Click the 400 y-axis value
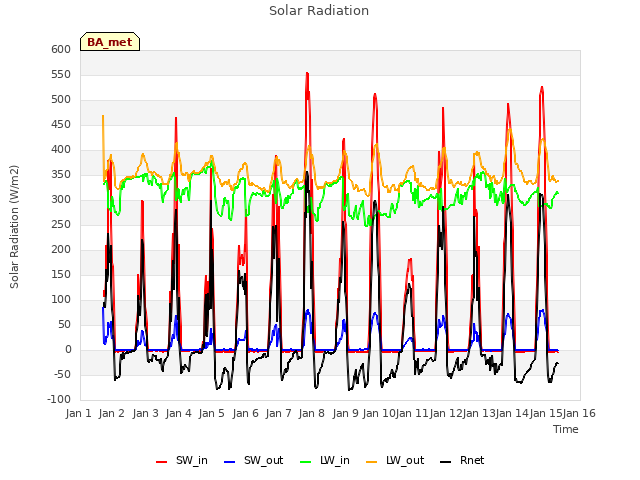The width and height of the screenshot is (640, 480). [61, 149]
